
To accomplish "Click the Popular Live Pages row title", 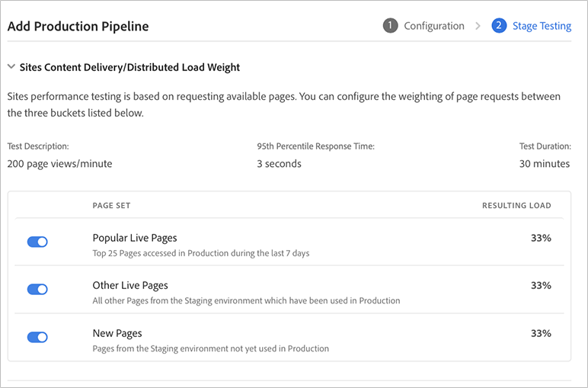I will point(135,238).
